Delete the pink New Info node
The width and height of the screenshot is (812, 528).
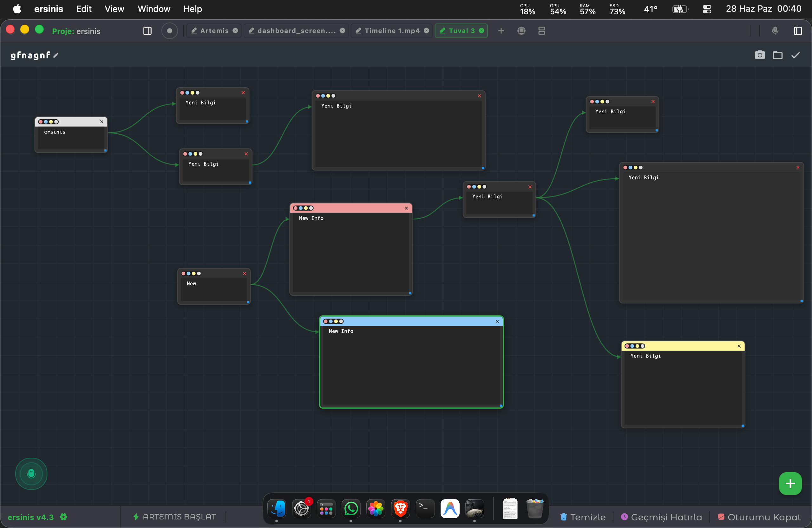(x=406, y=208)
